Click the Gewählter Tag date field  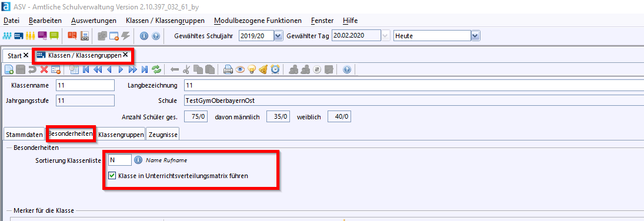pos(356,36)
